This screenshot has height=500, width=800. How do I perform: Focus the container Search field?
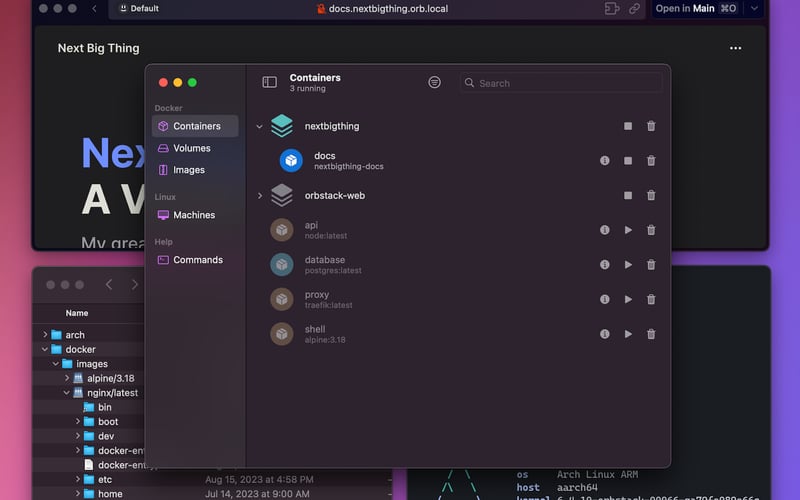561,83
